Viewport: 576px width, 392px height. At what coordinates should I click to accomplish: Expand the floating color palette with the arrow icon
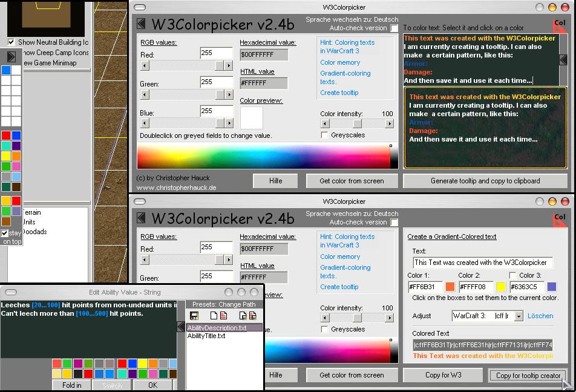[x=11, y=57]
